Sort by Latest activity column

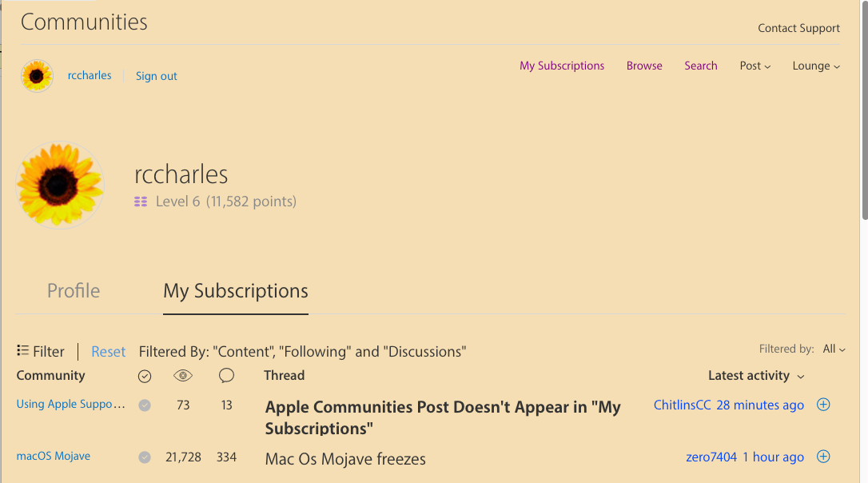(x=756, y=376)
